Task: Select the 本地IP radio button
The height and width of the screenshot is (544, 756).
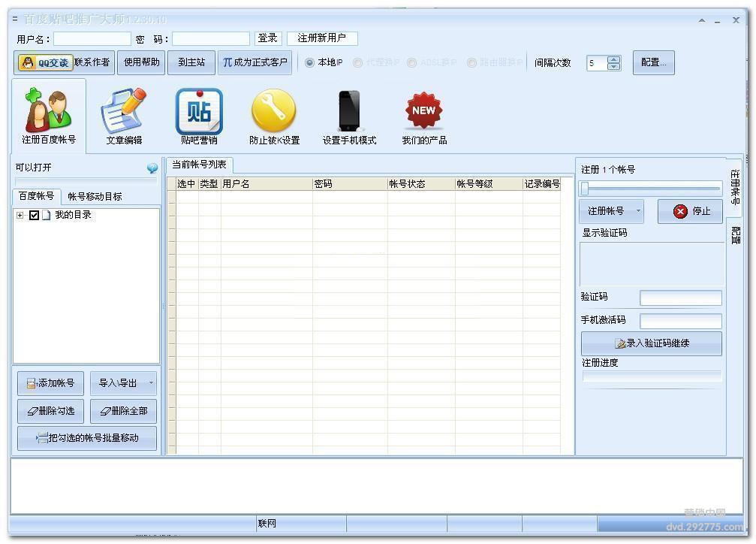Action: click(x=309, y=63)
